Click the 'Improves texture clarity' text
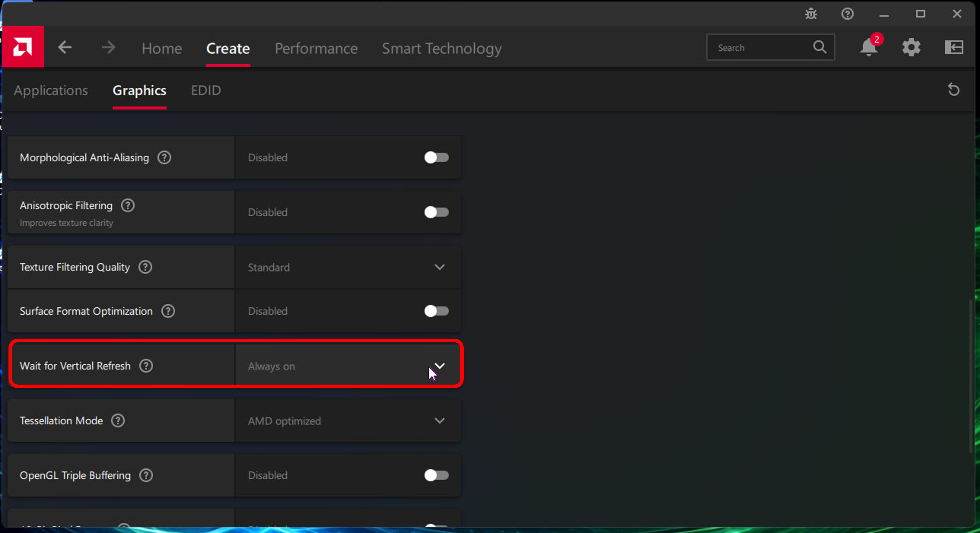This screenshot has width=980, height=533. click(x=66, y=223)
